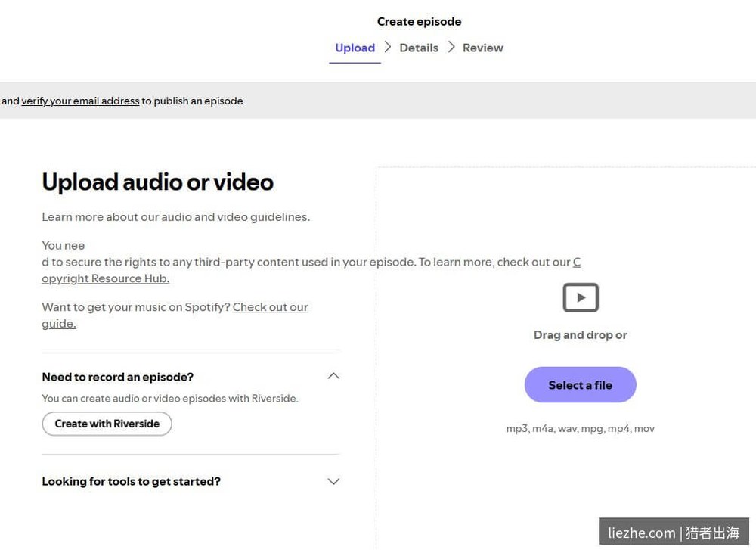The image size is (756, 550).
Task: Click the 'Create episode' title
Action: click(x=419, y=22)
